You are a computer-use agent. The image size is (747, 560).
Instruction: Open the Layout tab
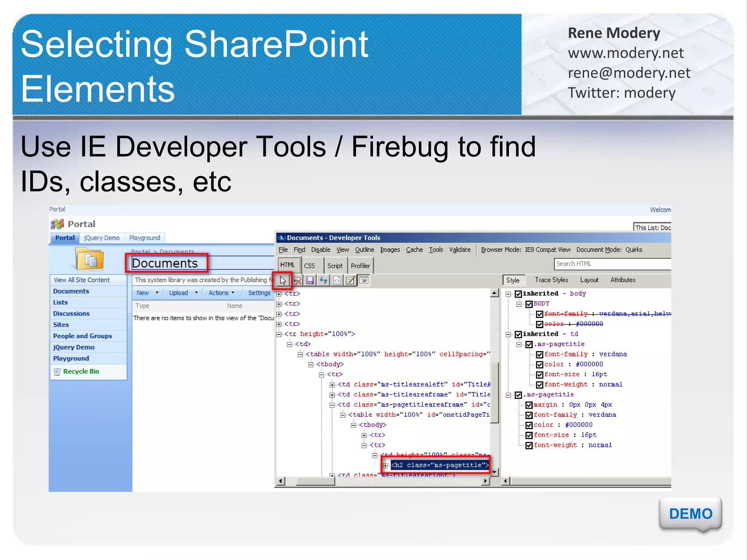click(589, 280)
